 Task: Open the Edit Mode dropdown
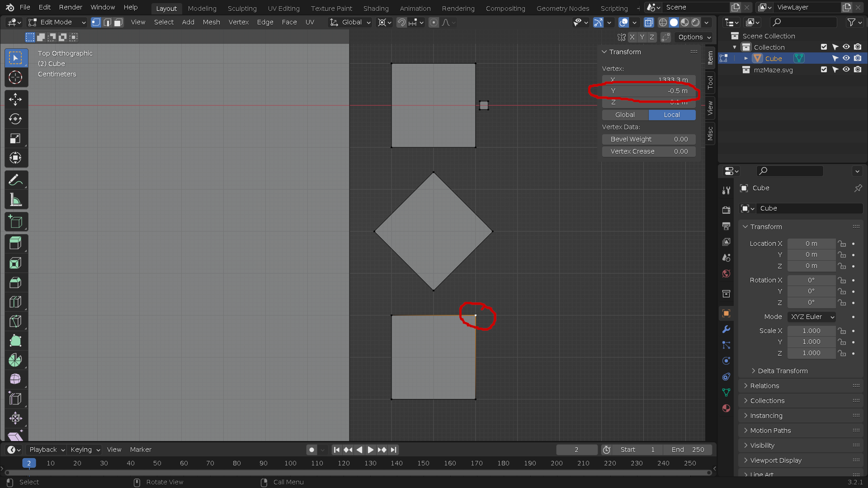click(x=56, y=22)
